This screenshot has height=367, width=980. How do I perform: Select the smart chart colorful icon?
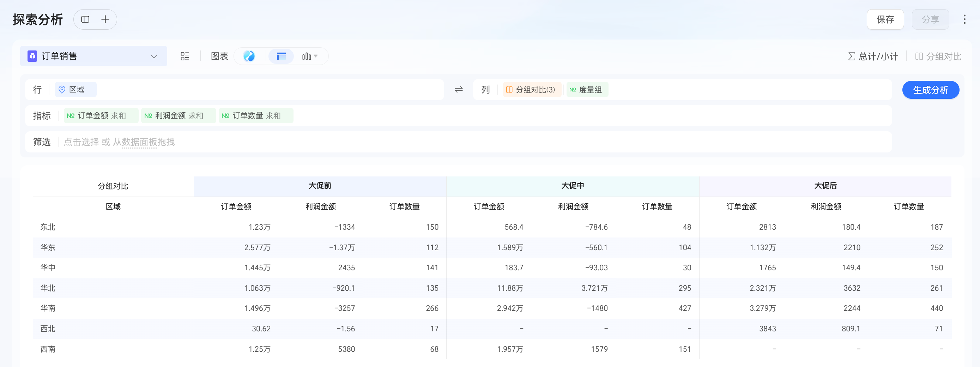[x=249, y=56]
